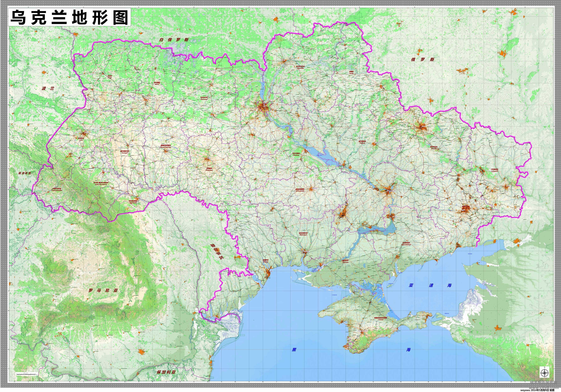The width and height of the screenshot is (561, 392).
Task: Click the 白俄罗斯 country label
Action: [x=174, y=40]
